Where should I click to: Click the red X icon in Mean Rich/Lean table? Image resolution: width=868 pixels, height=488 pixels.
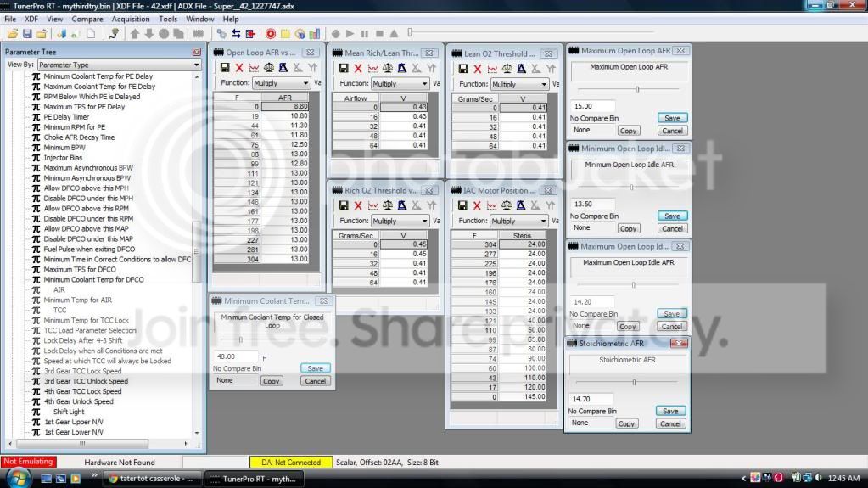[358, 68]
